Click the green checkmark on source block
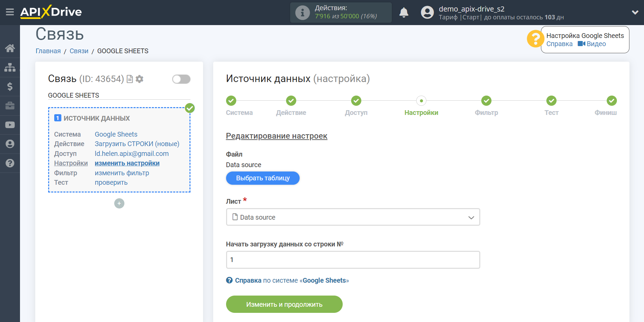 pos(190,108)
